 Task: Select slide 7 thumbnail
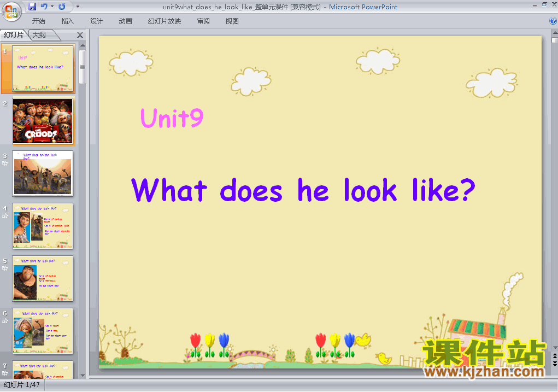pos(43,370)
